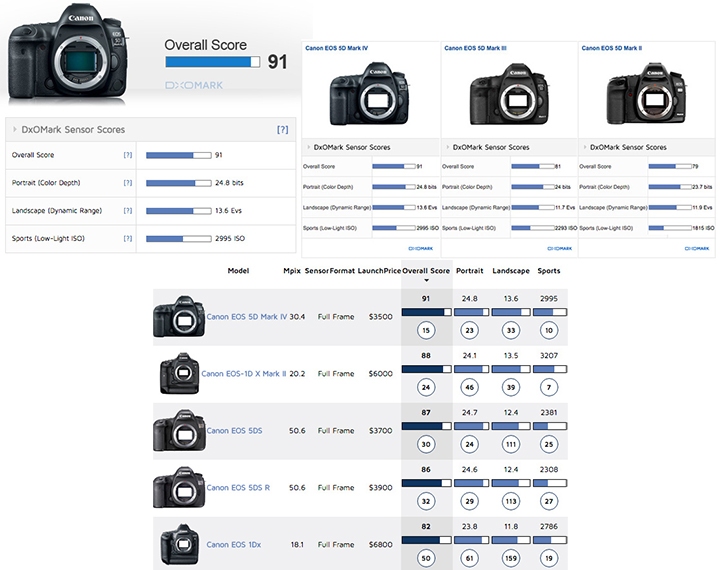720x570 pixels.
Task: Click the 5D Mark III comparison card photo
Action: (x=509, y=94)
